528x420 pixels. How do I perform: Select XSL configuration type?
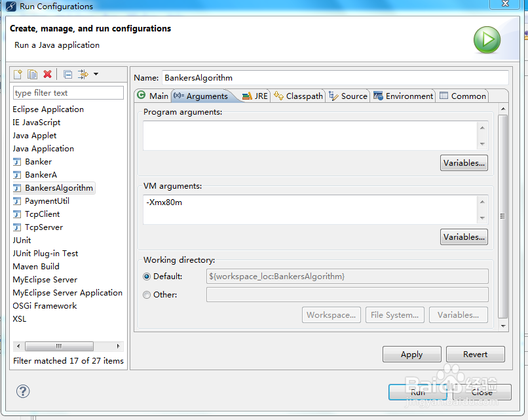tap(19, 319)
